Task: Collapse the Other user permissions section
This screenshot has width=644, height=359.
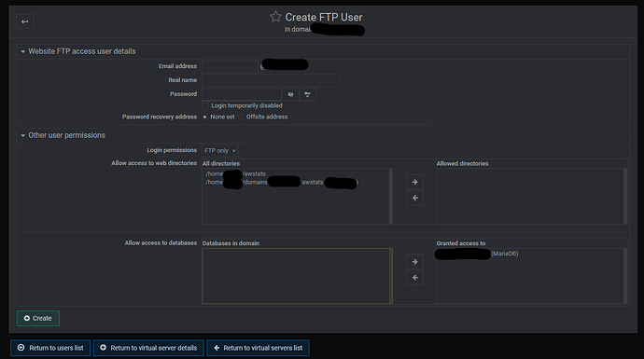Action: coord(23,135)
